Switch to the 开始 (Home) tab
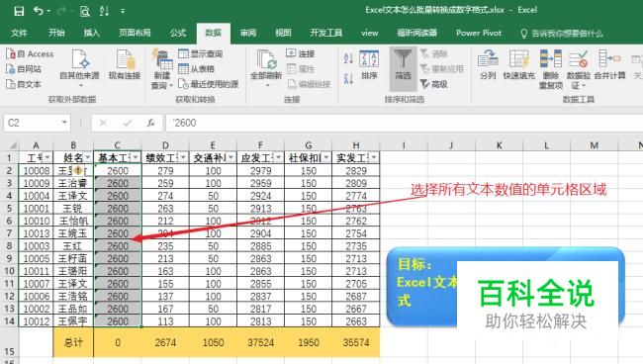This screenshot has height=364, width=643. click(56, 33)
